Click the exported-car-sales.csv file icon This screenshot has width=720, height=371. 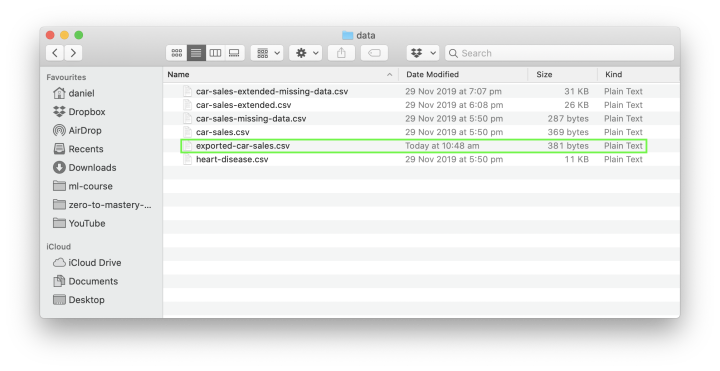pyautogui.click(x=187, y=146)
